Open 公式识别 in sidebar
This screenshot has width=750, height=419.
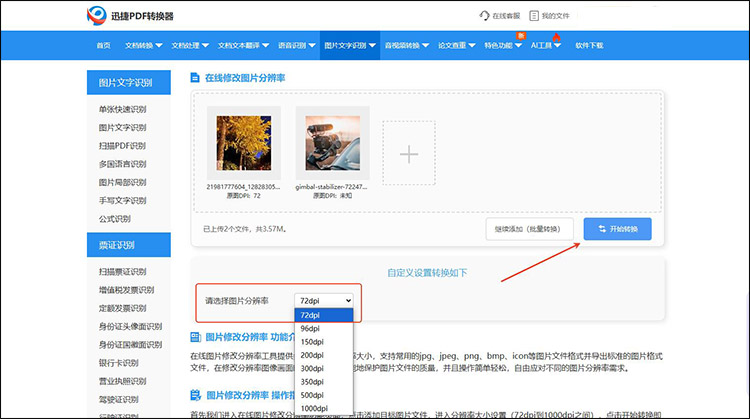114,219
